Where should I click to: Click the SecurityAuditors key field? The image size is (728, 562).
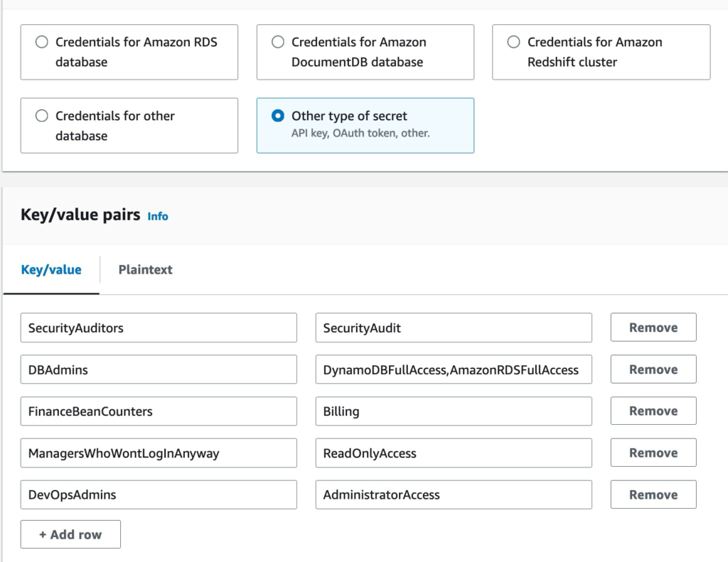pos(159,328)
